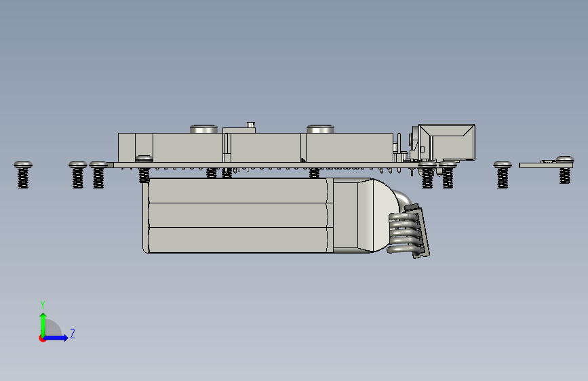Select the lone screw between main board and small plate
This screenshot has width=588, height=381.
pos(503,175)
